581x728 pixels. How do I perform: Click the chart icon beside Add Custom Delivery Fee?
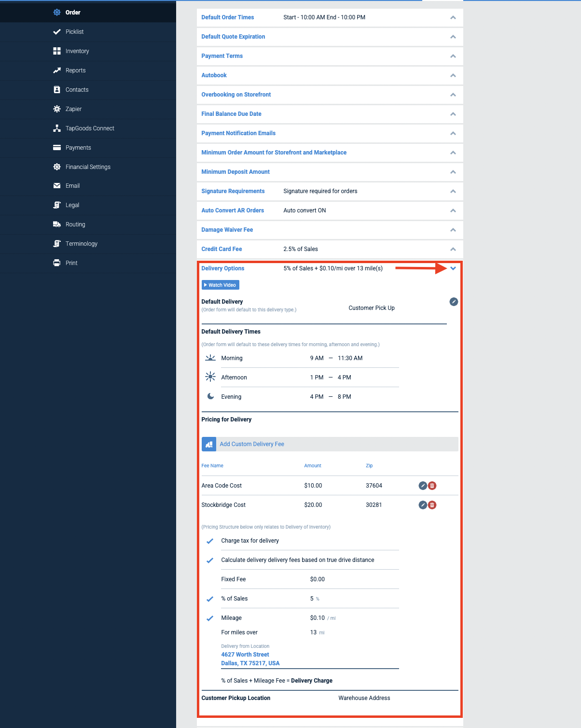click(208, 444)
